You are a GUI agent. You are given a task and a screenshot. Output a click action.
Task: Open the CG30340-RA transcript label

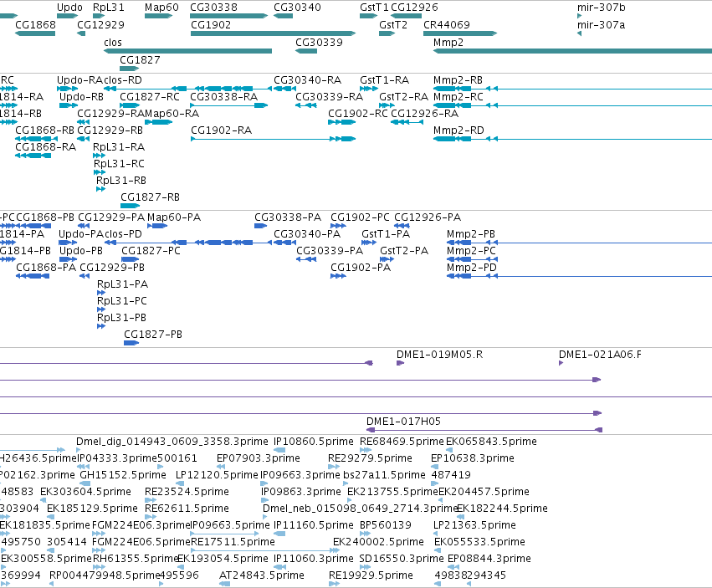(307, 80)
